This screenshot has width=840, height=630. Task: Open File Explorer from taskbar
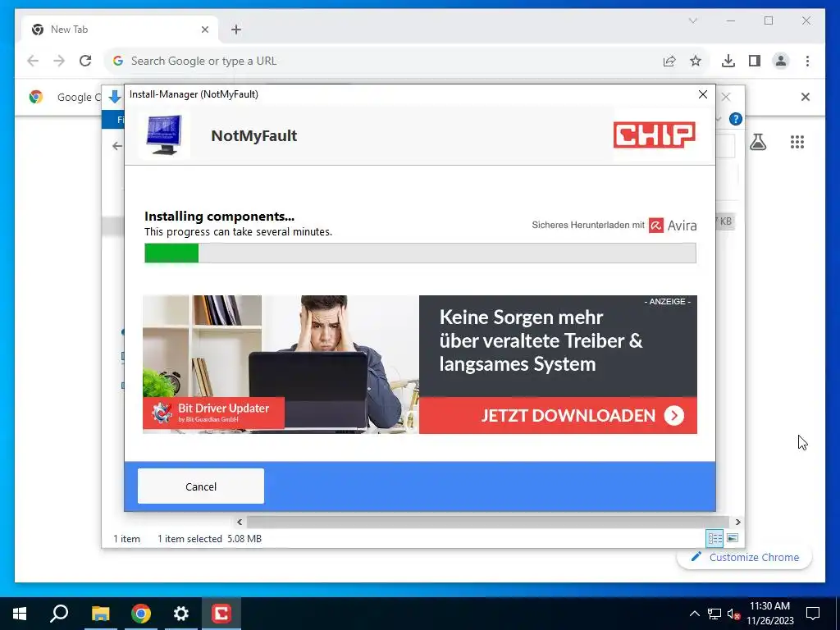[100, 614]
